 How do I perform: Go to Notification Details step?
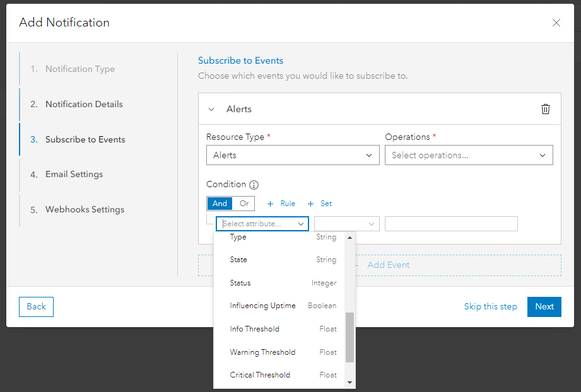coord(84,104)
